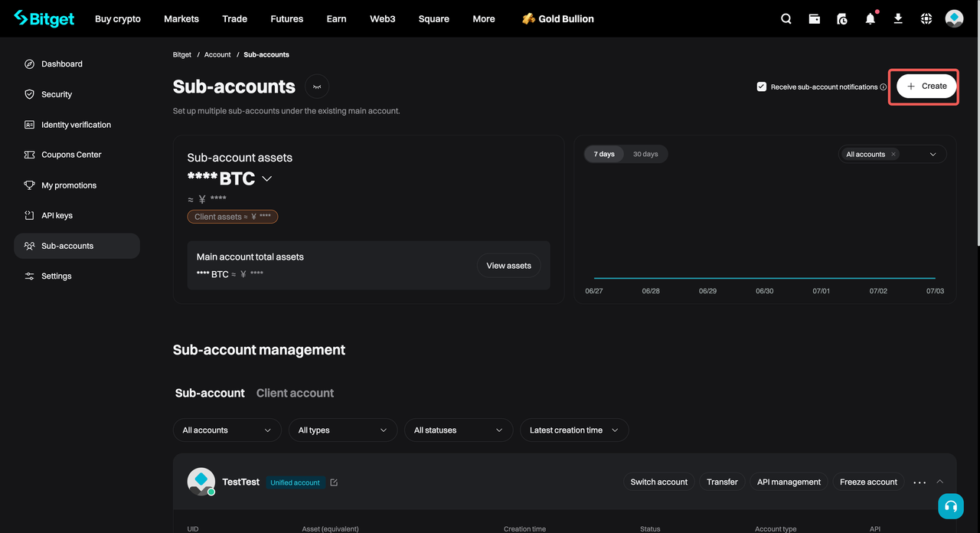980x533 pixels.
Task: Click the My promotions trophy icon
Action: point(30,185)
